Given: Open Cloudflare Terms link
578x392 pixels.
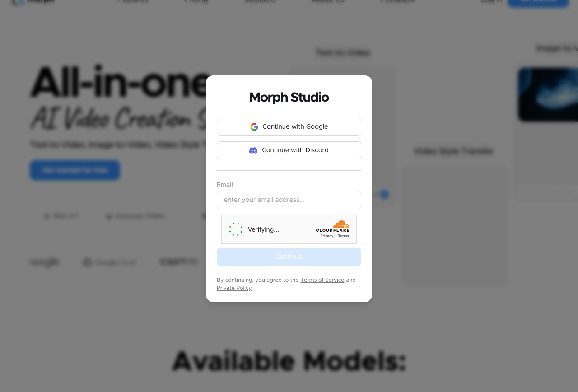Looking at the screenshot, I should [x=344, y=236].
